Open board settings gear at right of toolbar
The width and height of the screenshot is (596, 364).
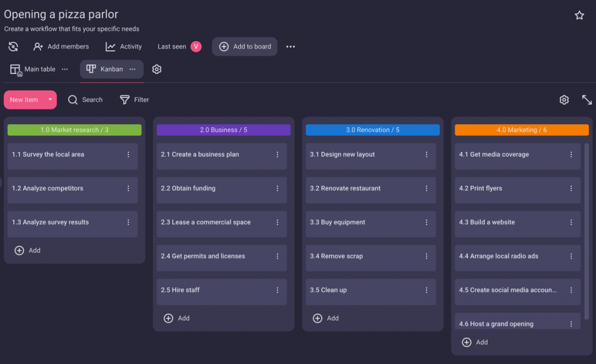pos(564,100)
